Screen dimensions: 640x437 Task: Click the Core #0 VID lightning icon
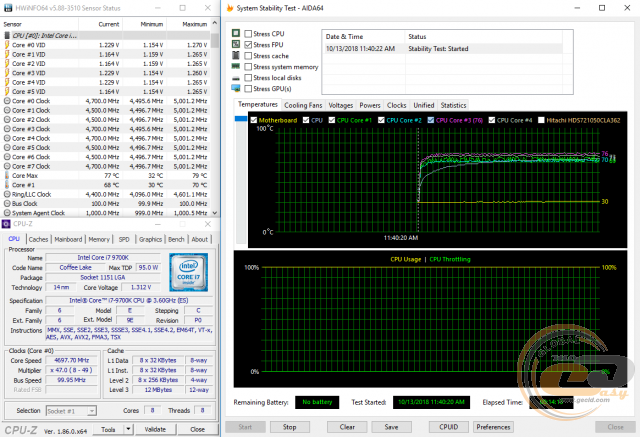7,45
